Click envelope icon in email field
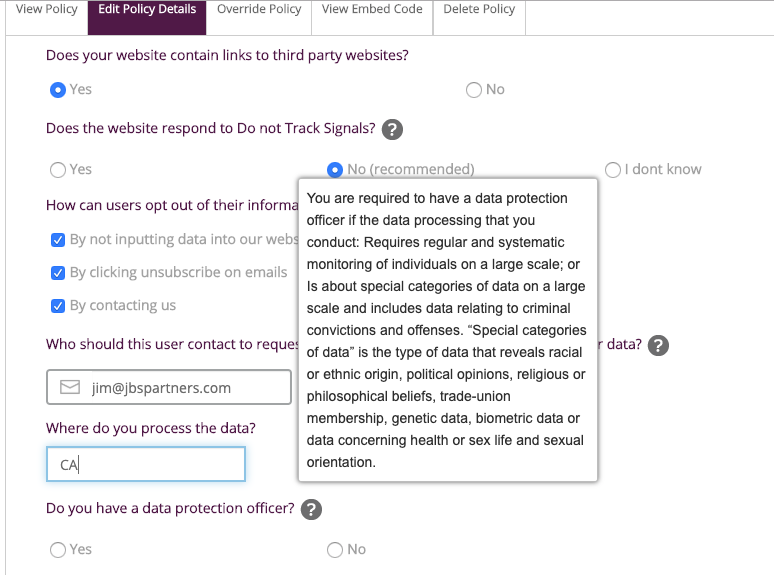Image resolution: width=774 pixels, height=575 pixels. (70, 387)
